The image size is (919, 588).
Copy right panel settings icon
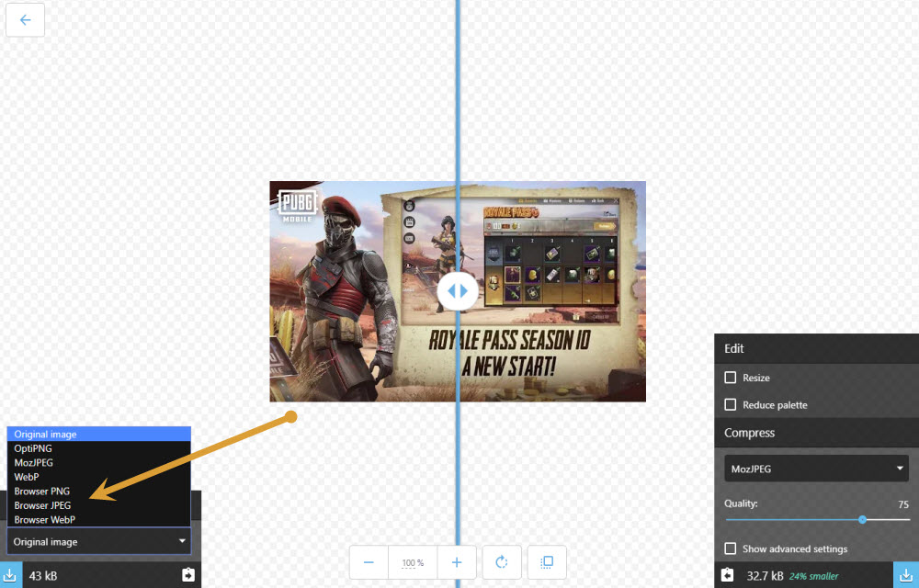727,575
